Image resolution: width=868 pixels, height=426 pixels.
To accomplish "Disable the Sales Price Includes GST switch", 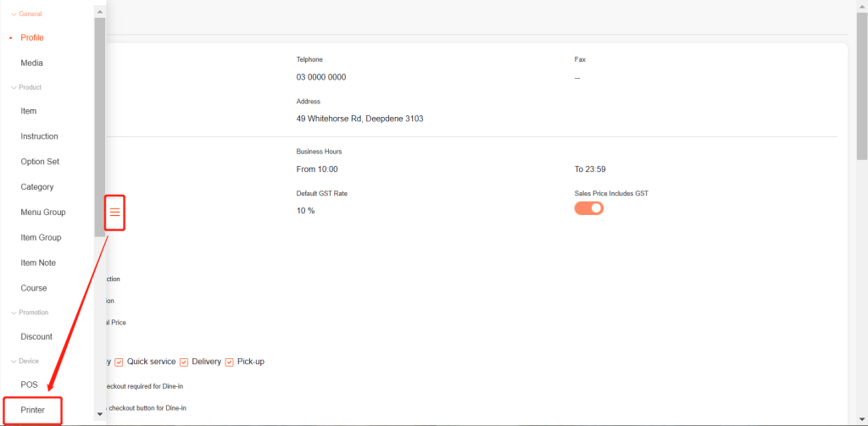I will [x=589, y=208].
